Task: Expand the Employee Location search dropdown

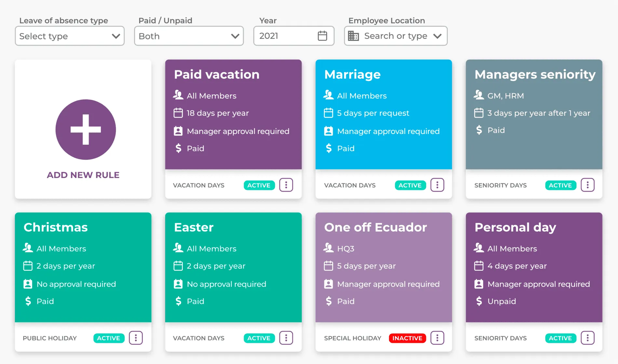Action: pyautogui.click(x=396, y=36)
